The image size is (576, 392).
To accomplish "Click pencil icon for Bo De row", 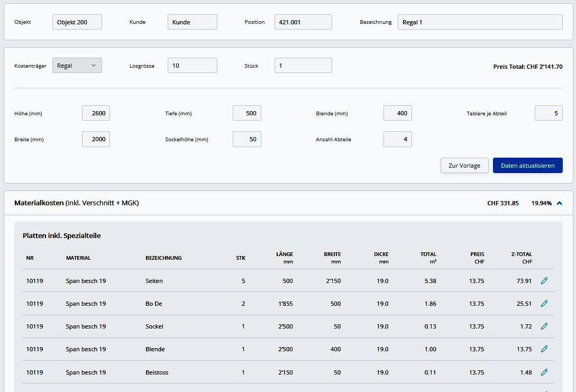I will 544,304.
